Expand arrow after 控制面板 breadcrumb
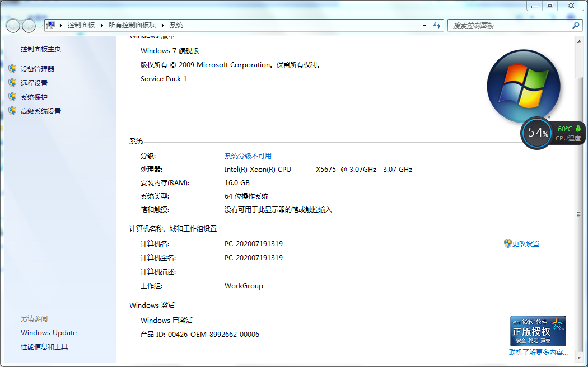 pos(101,25)
